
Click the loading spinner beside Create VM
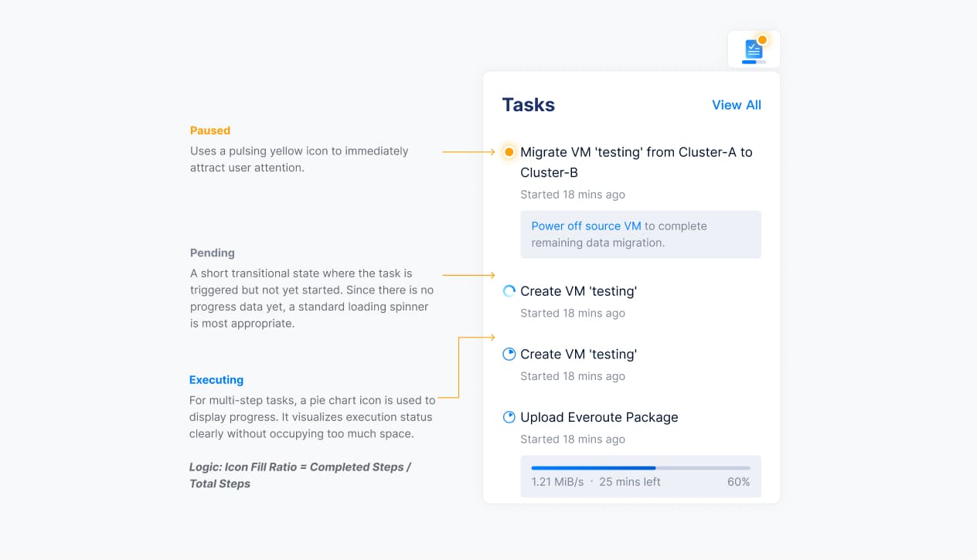pos(509,291)
